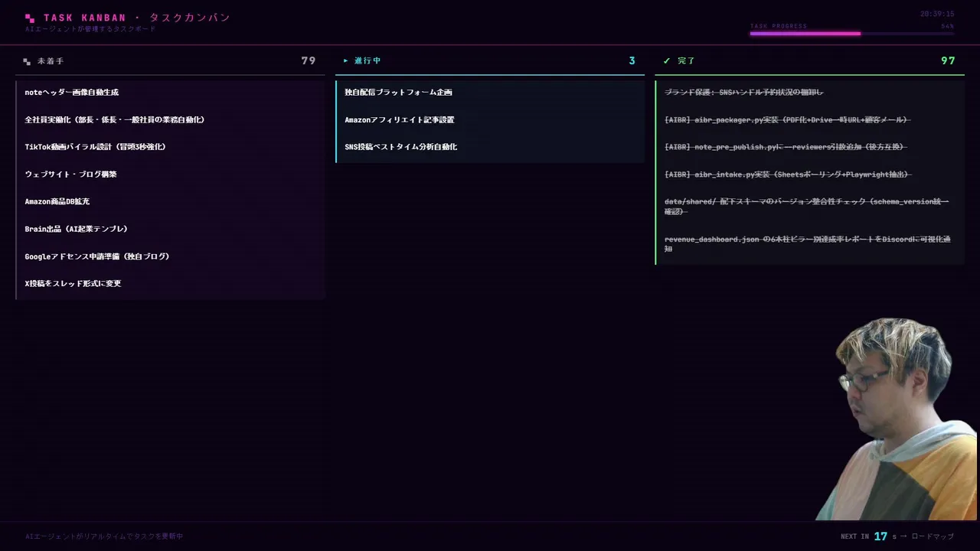The image size is (980, 551).
Task: Open the 独自配信プラットフォーム企画 card
Action: [x=490, y=93]
